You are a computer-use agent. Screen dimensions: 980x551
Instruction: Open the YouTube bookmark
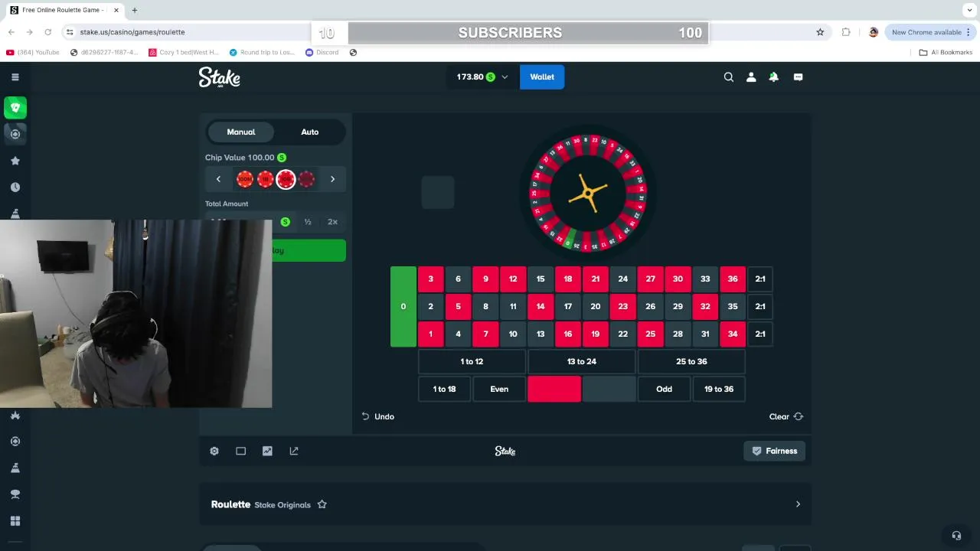point(32,52)
